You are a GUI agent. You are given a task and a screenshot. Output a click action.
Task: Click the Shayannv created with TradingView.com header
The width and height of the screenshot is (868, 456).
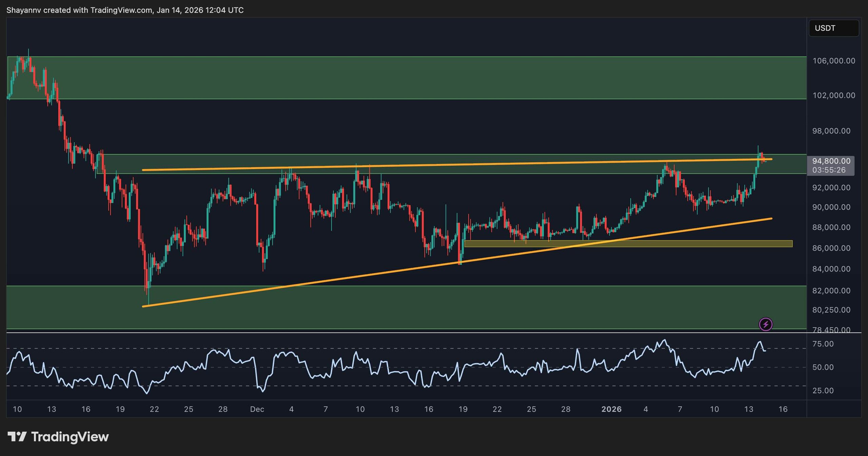125,10
